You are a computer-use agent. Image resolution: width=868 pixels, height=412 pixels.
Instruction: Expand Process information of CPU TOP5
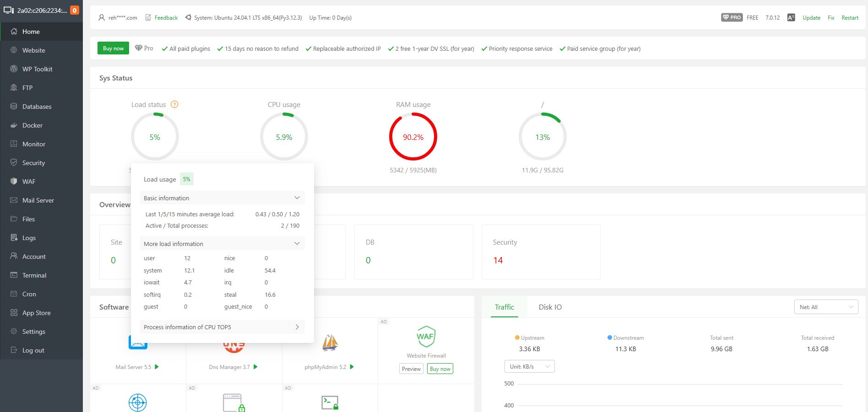222,327
